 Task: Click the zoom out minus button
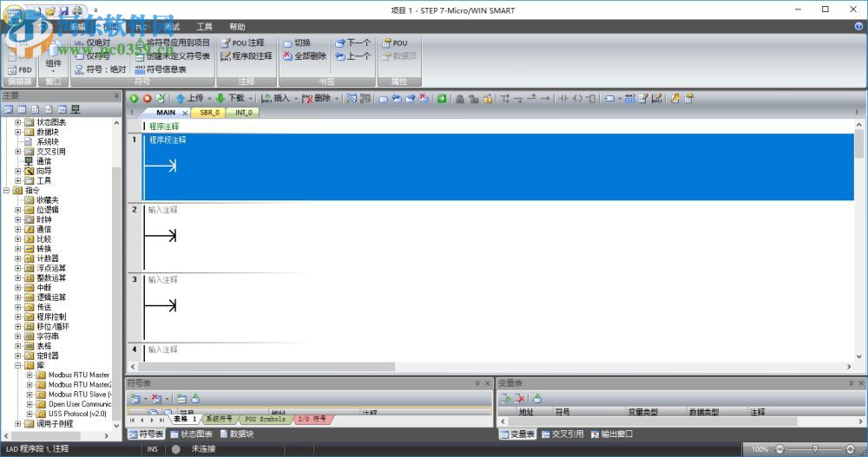point(779,449)
